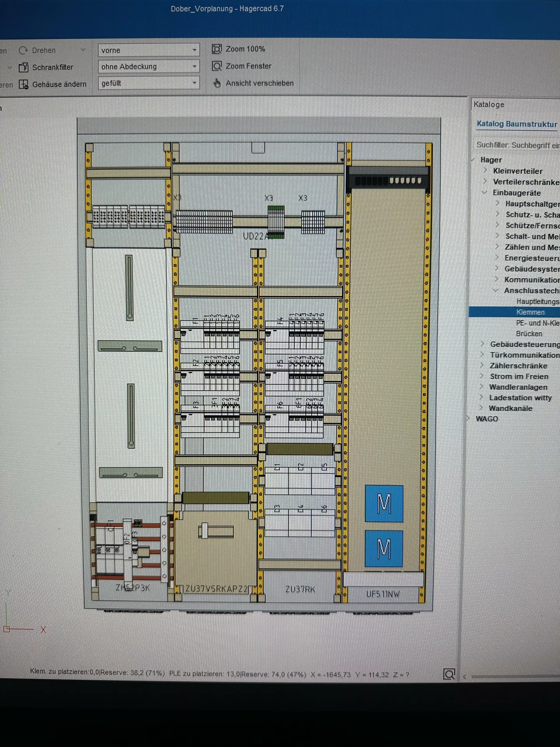
Task: Open the 'ohne Abdeckung' dropdown
Action: (194, 67)
